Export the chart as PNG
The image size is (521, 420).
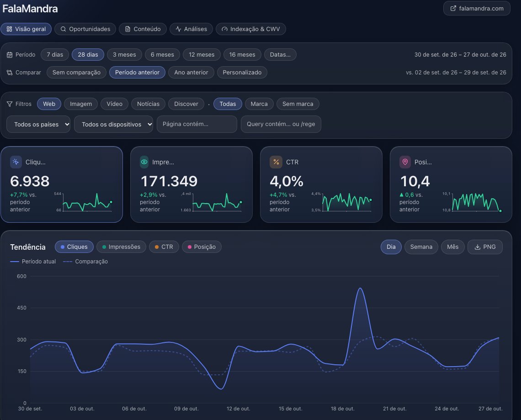click(x=485, y=247)
